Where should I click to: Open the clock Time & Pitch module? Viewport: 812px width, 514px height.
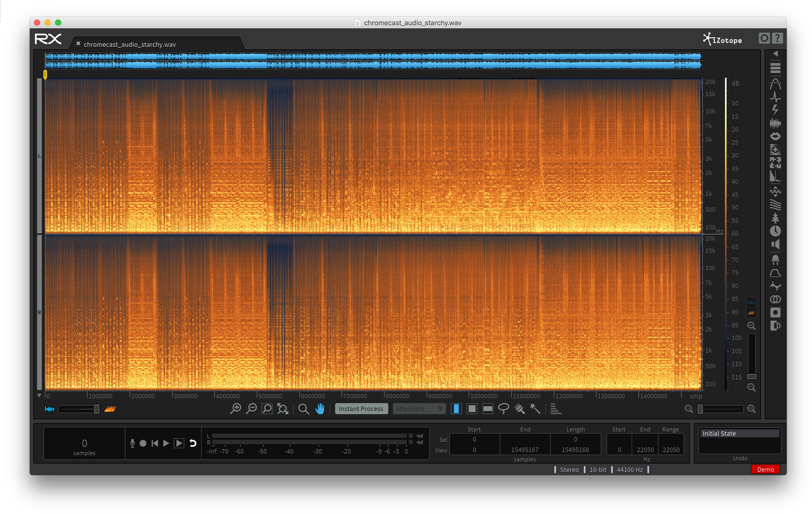tap(775, 231)
